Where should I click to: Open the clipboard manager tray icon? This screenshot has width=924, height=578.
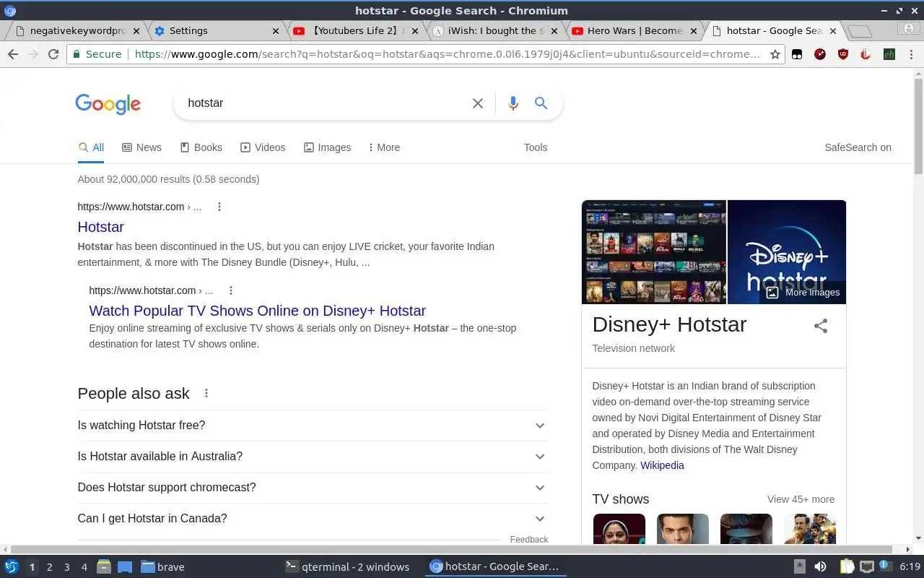tap(847, 567)
